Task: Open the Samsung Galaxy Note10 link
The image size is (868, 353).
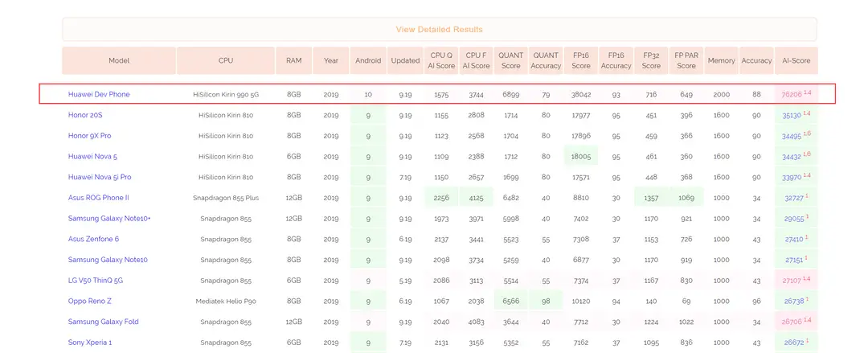Action: (108, 260)
